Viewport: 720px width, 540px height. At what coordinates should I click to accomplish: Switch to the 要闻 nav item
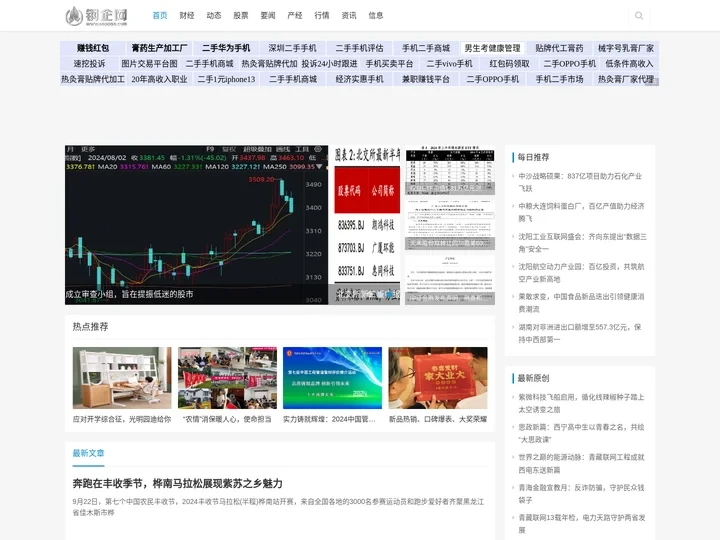pos(268,16)
